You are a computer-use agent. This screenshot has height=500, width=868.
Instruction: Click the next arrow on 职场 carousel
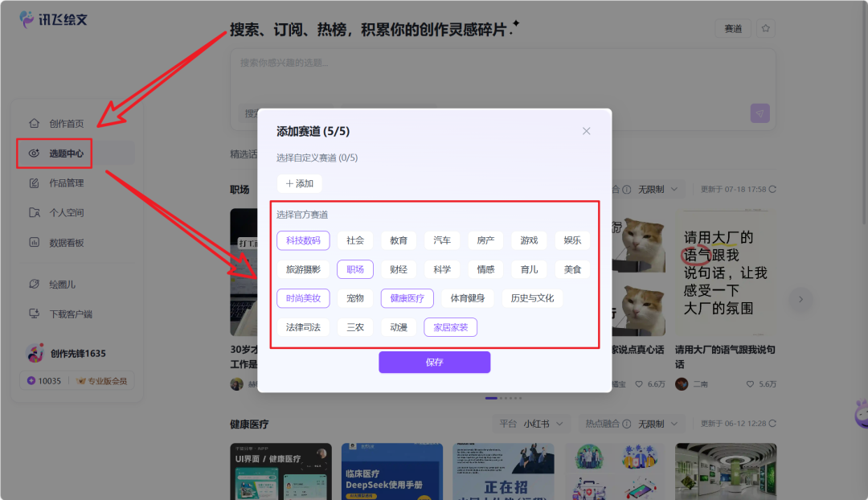[800, 299]
